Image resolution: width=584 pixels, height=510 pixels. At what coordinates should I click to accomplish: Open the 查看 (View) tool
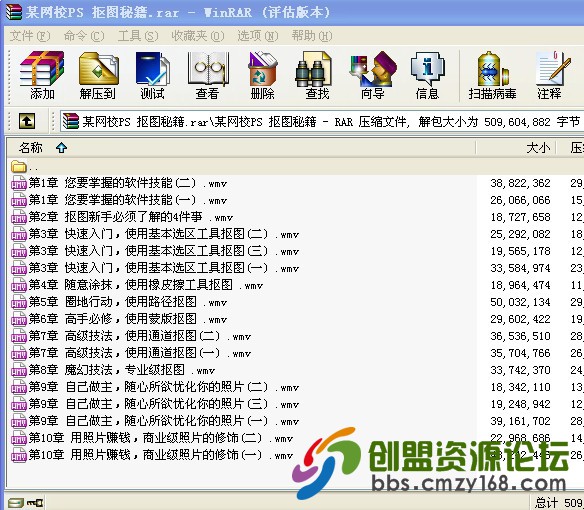pyautogui.click(x=207, y=76)
